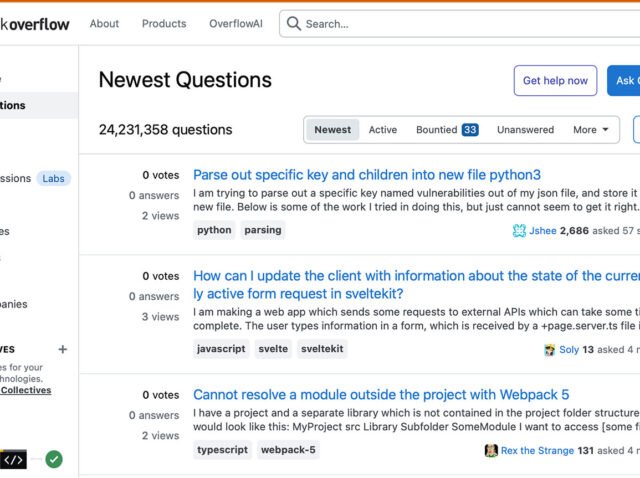Click Jshee's 2,686 reputation score
This screenshot has width=640, height=478.
(x=574, y=231)
